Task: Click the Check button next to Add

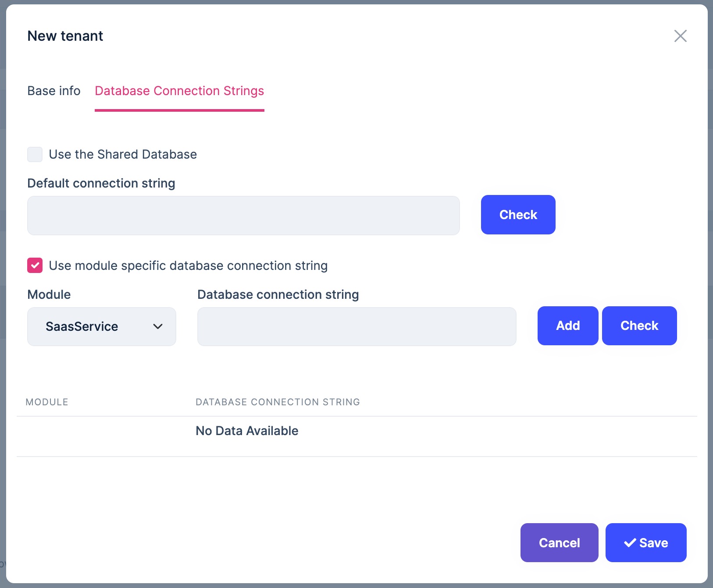Action: 639,326
